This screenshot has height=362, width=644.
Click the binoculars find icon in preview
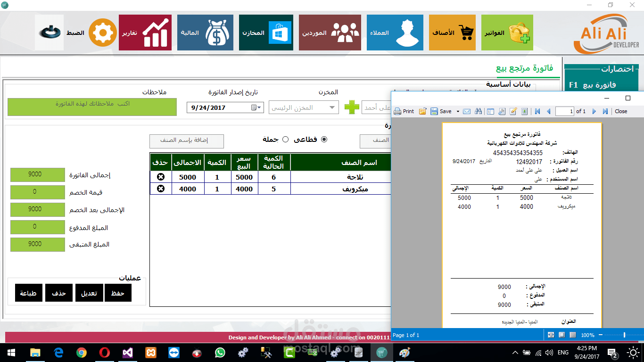(479, 111)
